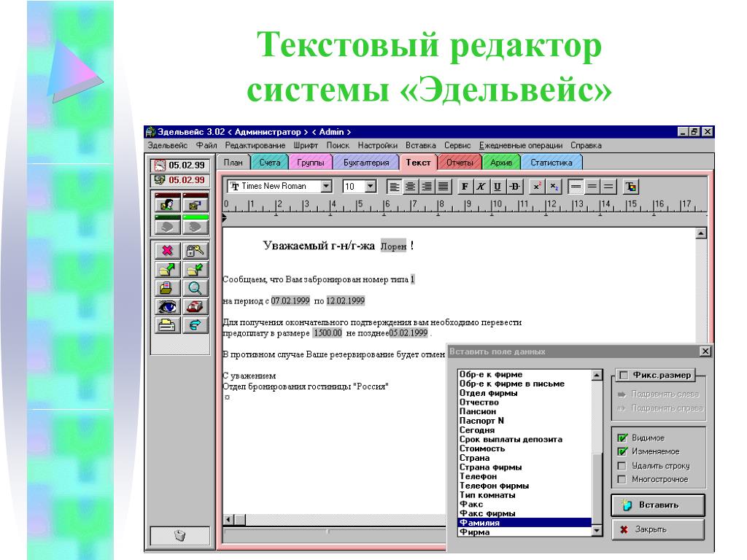Switch to the План tab
This screenshot has width=747, height=560.
tap(233, 163)
